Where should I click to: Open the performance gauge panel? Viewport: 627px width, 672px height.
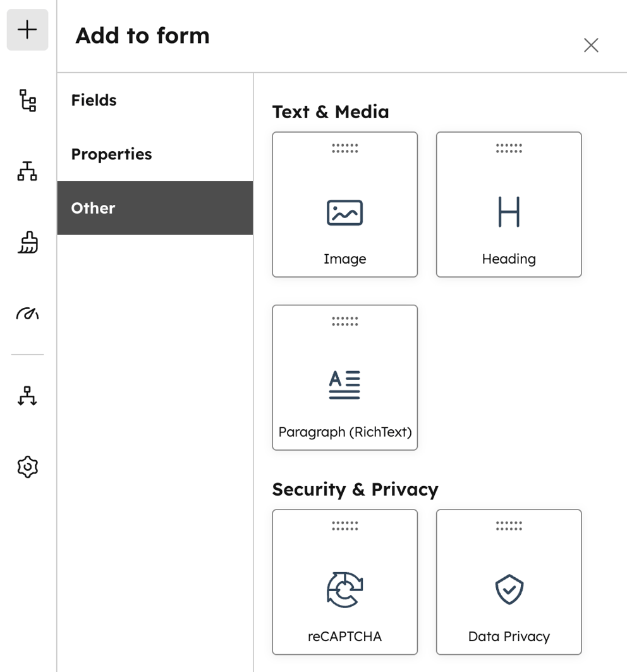(27, 314)
